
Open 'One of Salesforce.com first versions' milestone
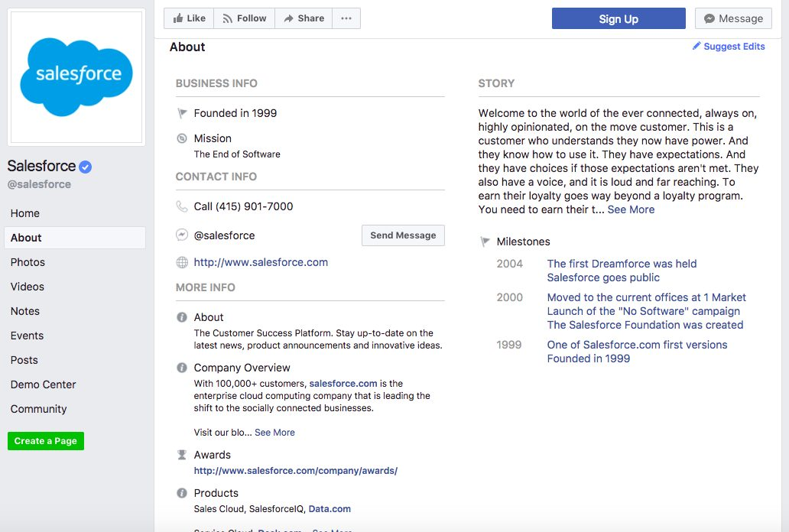pos(637,345)
